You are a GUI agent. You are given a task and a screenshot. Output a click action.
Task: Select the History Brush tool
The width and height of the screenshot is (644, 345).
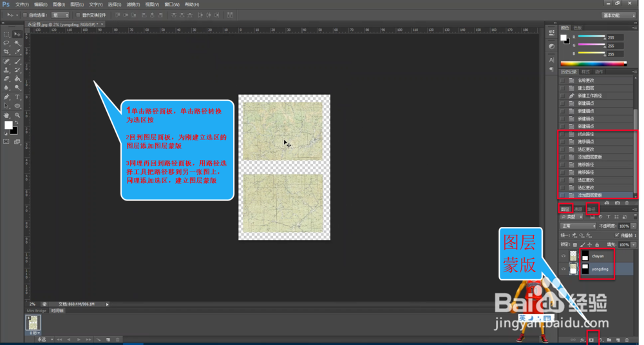click(17, 70)
